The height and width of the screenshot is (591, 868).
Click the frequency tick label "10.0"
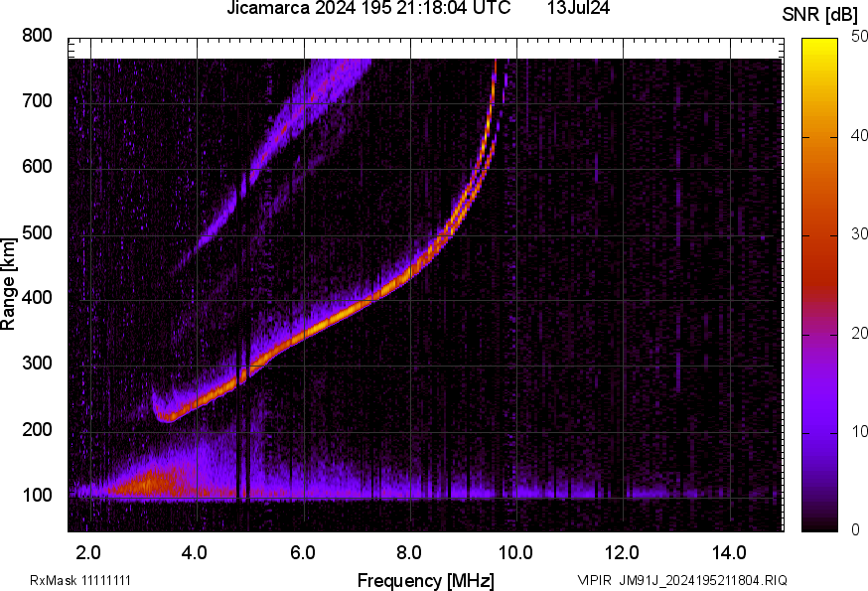coord(515,553)
